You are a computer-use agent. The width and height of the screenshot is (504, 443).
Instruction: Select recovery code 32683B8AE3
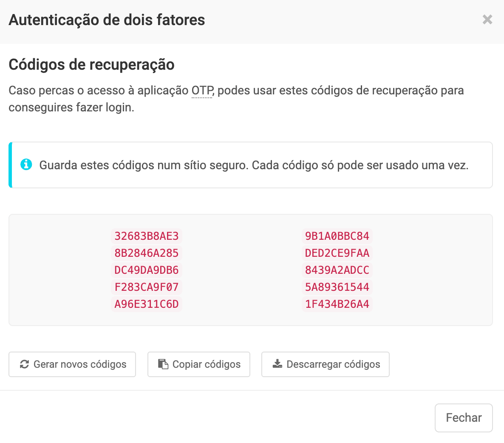[147, 236]
